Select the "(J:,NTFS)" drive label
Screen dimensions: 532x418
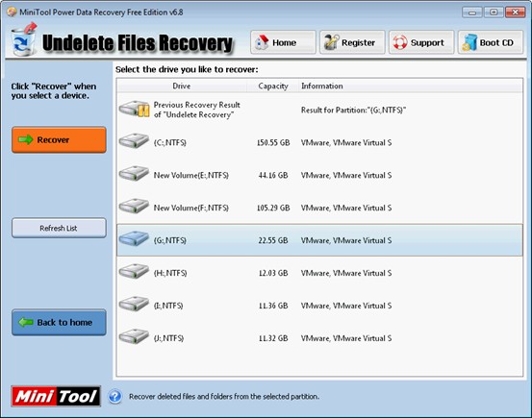pyautogui.click(x=168, y=338)
